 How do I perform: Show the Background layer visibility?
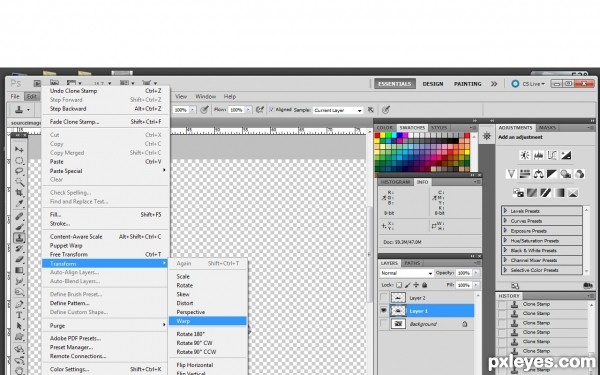point(384,324)
